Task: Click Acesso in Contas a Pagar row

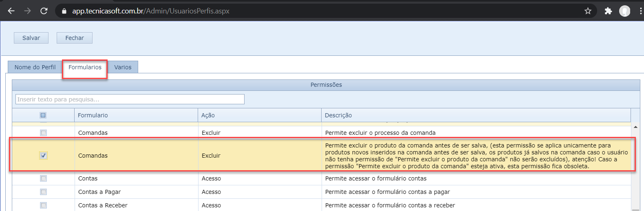Action: (211, 192)
